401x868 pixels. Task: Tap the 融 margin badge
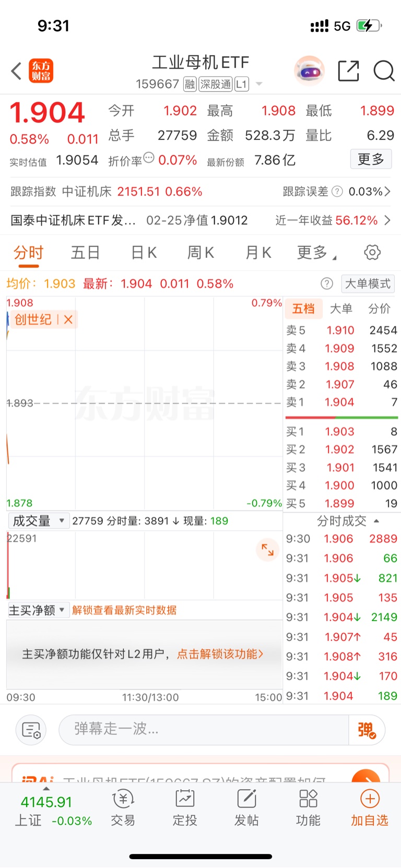pyautogui.click(x=190, y=84)
